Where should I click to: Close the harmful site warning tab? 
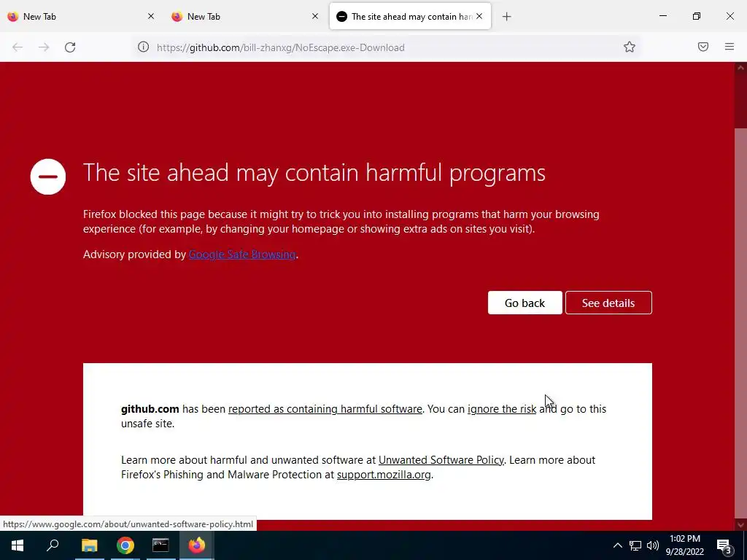click(x=479, y=16)
